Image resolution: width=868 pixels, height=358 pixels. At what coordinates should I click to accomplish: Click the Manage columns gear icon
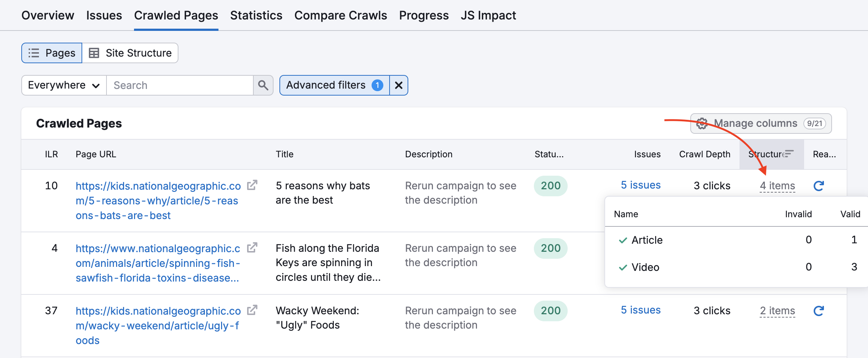point(702,123)
